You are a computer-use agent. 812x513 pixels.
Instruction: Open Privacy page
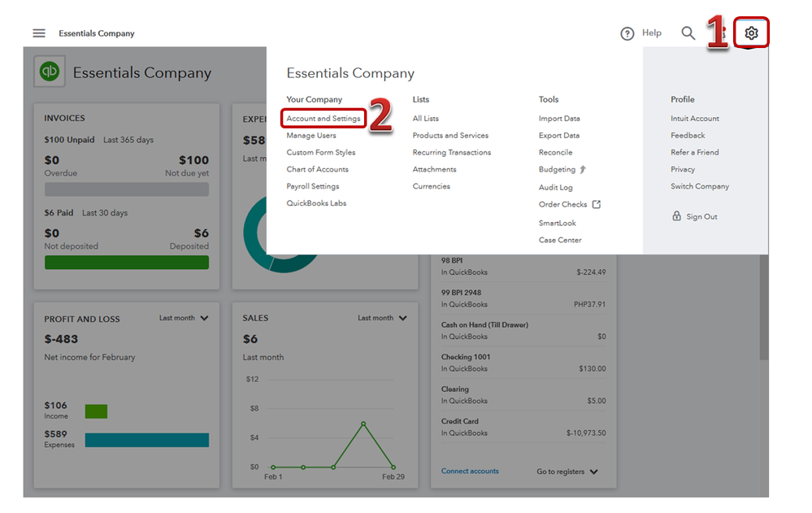point(683,169)
